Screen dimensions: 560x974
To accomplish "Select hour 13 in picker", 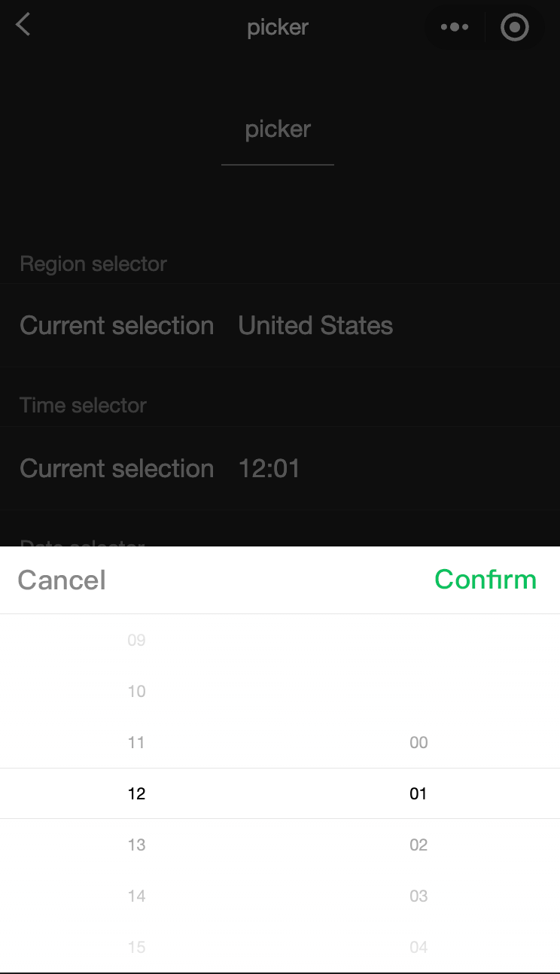I will point(136,845).
